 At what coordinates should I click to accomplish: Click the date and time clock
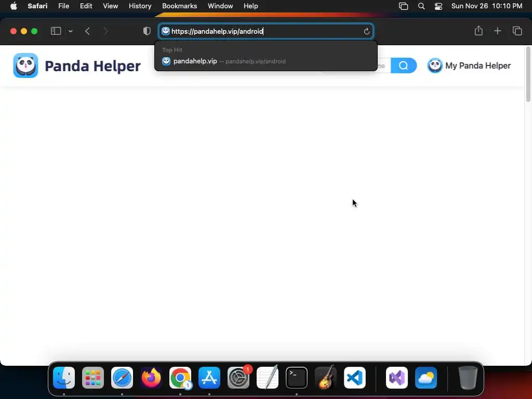(x=486, y=6)
